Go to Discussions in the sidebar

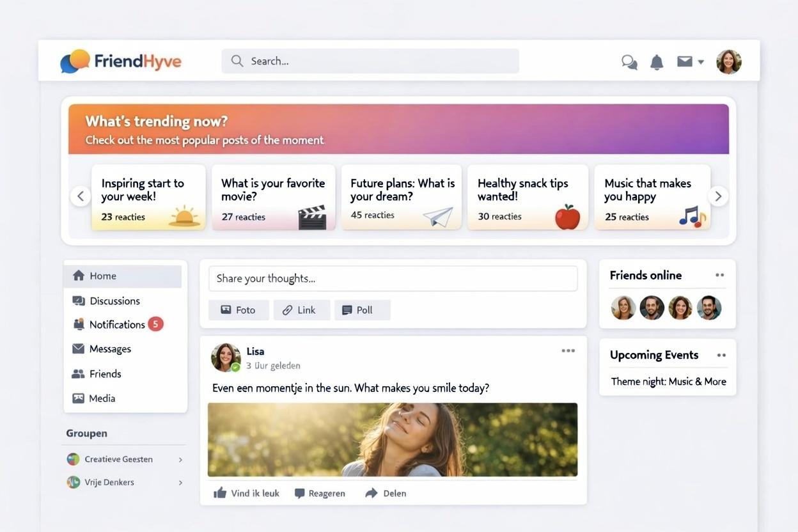tap(114, 301)
